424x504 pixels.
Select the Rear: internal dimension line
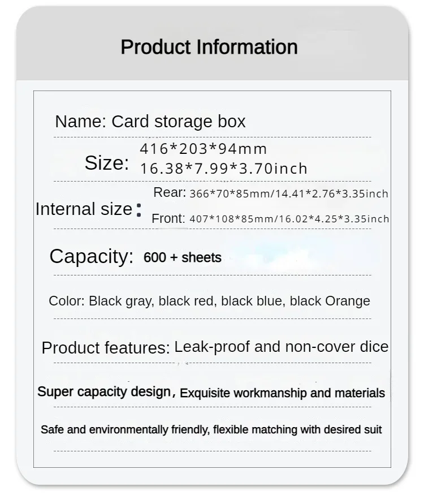(271, 193)
